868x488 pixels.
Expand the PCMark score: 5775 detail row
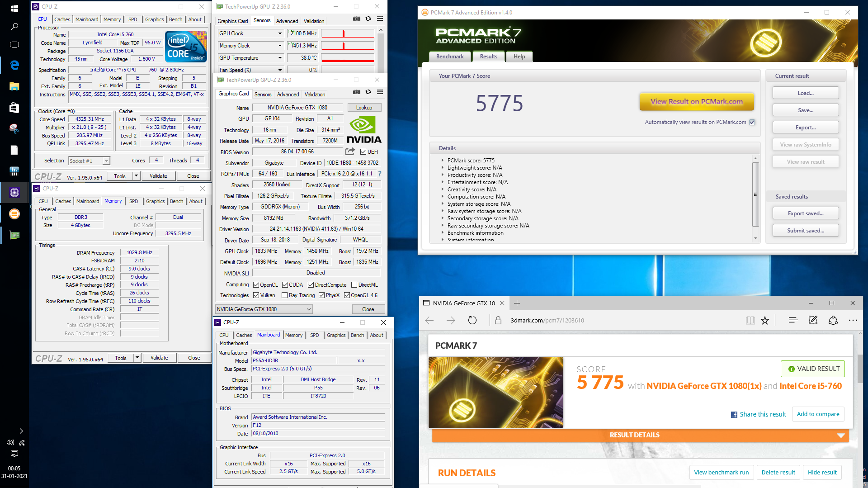point(443,161)
